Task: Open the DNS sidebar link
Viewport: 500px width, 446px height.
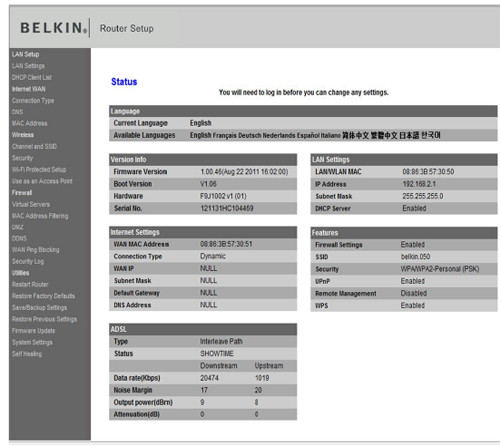Action: click(x=17, y=112)
